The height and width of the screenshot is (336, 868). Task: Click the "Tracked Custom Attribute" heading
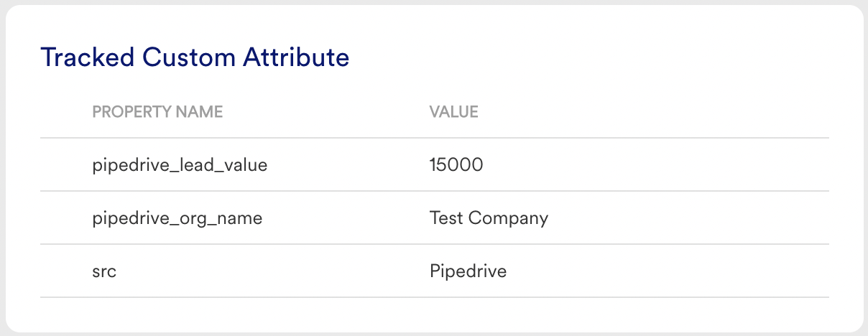click(x=195, y=57)
